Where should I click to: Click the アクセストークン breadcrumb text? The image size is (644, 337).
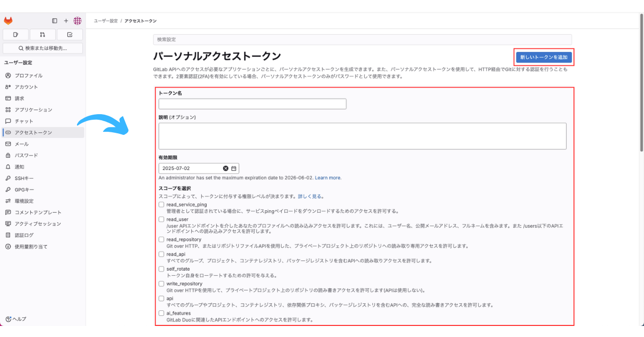(141, 21)
